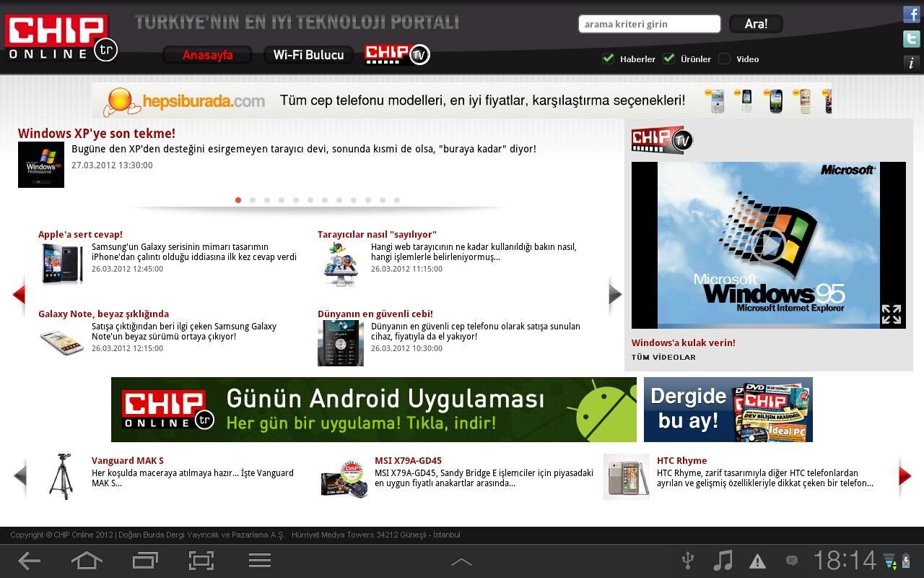Click the secure phone thumbnail
Screen dimensions: 924x578
point(341,343)
